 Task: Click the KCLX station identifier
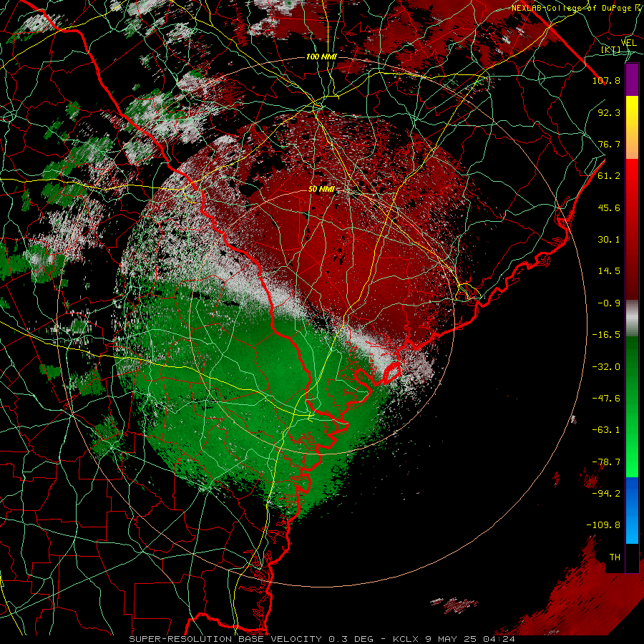click(x=406, y=639)
